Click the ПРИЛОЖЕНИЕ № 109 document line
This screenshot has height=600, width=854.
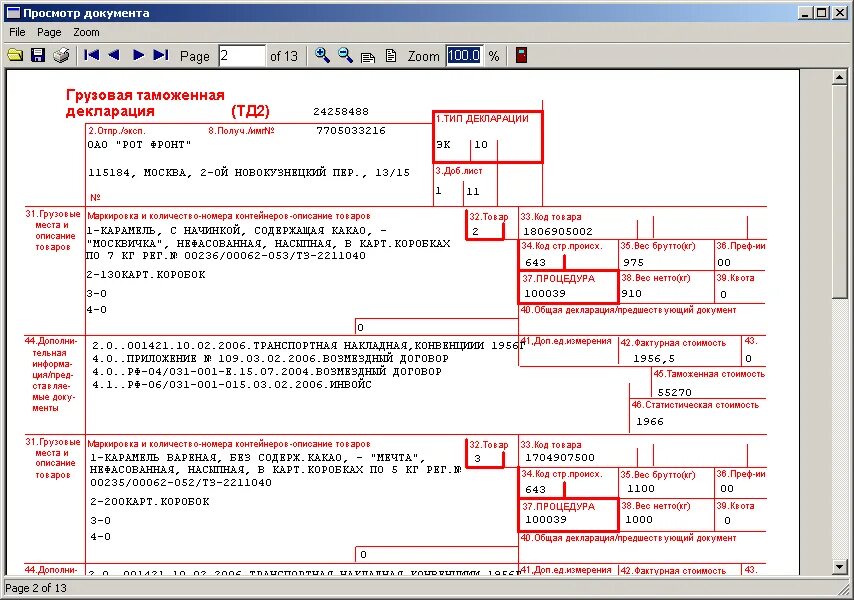[270, 359]
